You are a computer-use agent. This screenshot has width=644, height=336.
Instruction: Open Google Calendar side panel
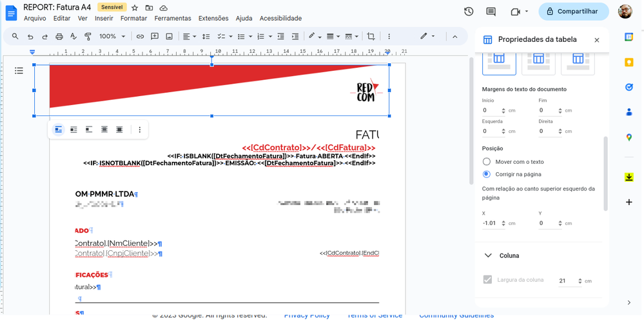[x=629, y=37]
